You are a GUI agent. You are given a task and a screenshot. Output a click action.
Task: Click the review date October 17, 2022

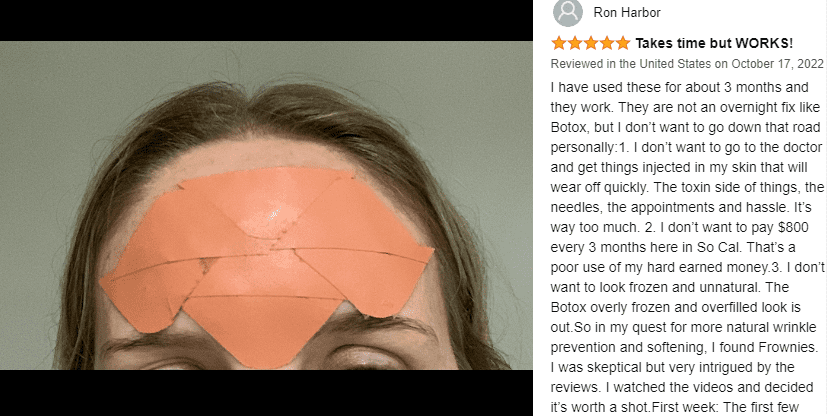point(777,64)
